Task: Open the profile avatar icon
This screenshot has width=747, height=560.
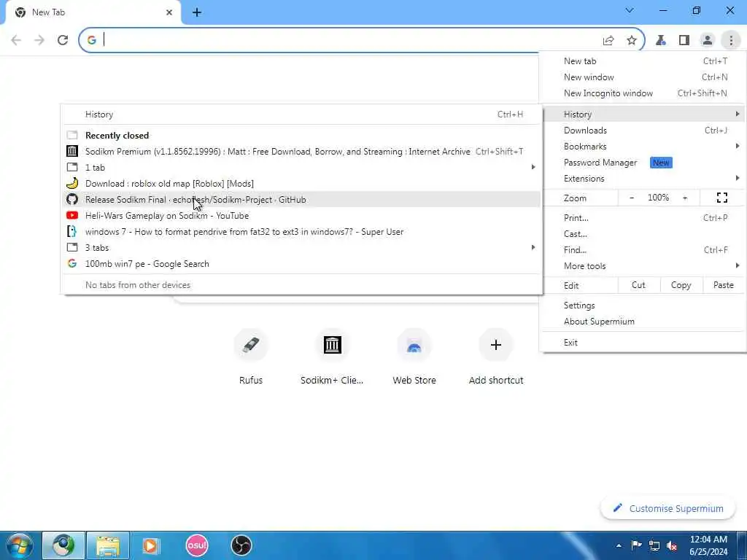Action: click(x=708, y=41)
